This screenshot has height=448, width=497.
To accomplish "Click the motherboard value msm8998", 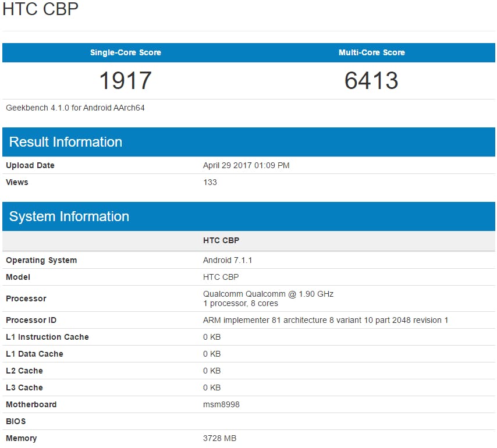I will tap(221, 404).
